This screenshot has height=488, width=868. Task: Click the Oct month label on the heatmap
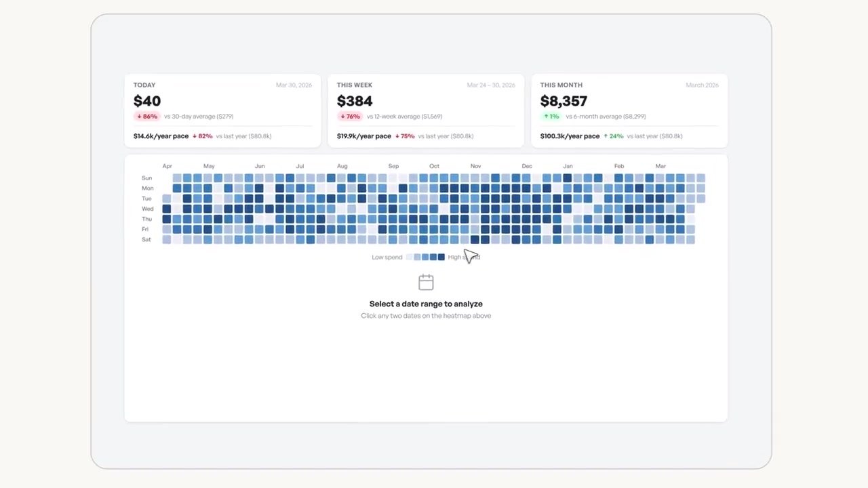tap(434, 166)
